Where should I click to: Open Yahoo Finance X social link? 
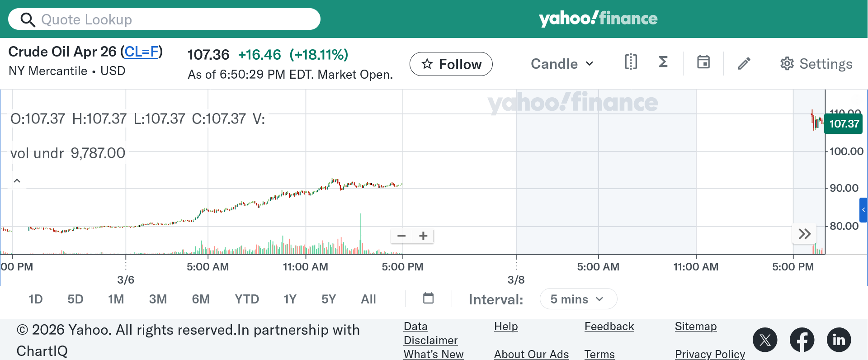pyautogui.click(x=765, y=340)
